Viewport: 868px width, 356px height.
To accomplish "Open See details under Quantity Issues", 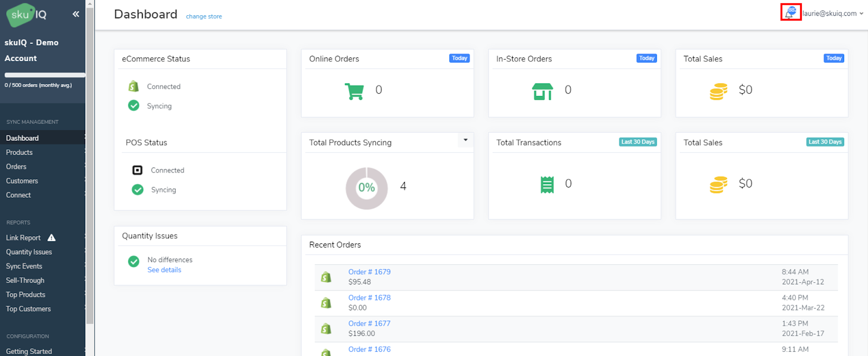I will [x=164, y=270].
